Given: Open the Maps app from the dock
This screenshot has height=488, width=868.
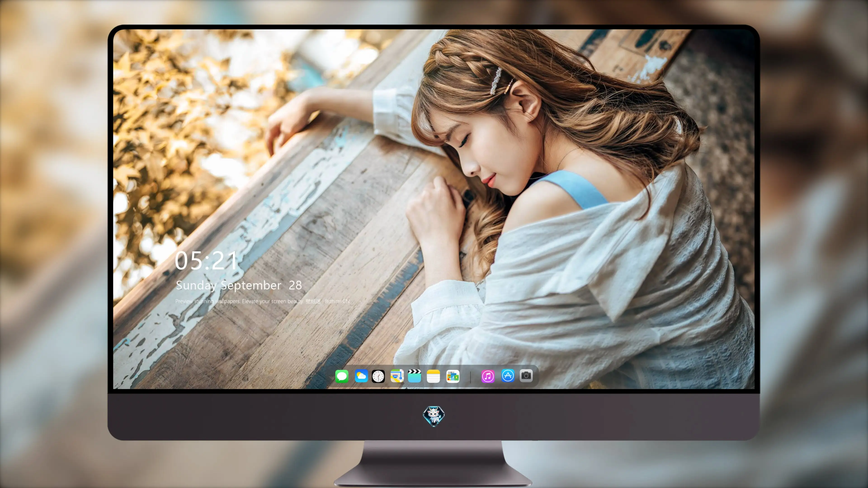Looking at the screenshot, I should (x=397, y=376).
